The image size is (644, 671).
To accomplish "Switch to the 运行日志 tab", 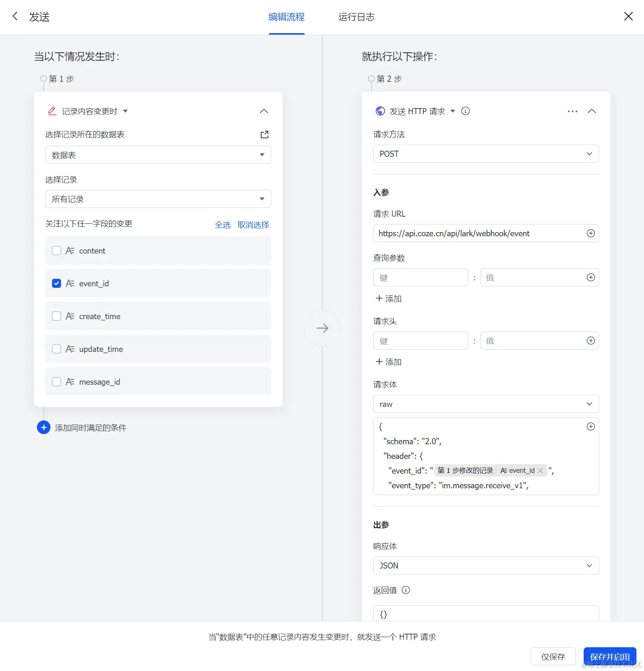I will click(356, 17).
